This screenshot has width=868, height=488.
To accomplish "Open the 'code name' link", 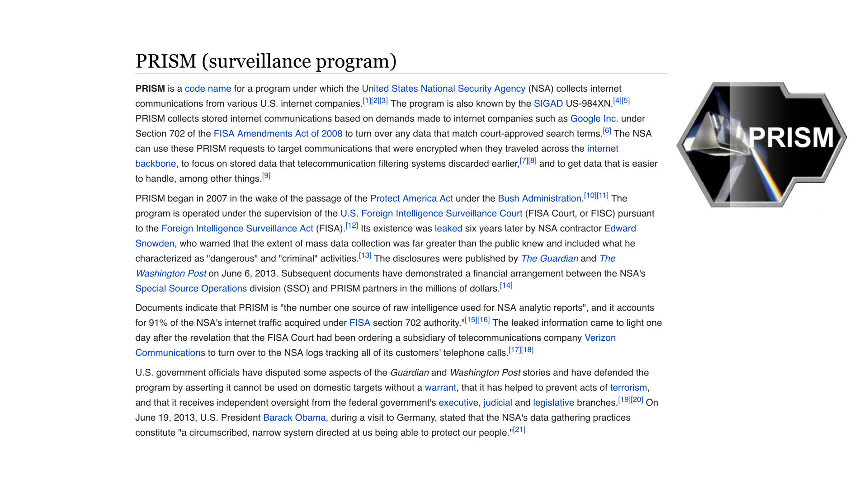I will pyautogui.click(x=208, y=89).
